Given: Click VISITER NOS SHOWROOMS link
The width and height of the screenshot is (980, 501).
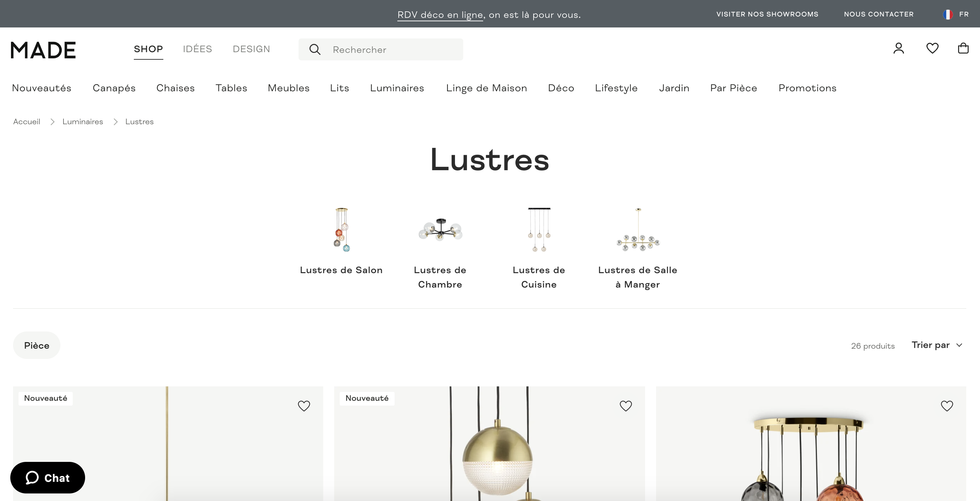Looking at the screenshot, I should pyautogui.click(x=767, y=14).
